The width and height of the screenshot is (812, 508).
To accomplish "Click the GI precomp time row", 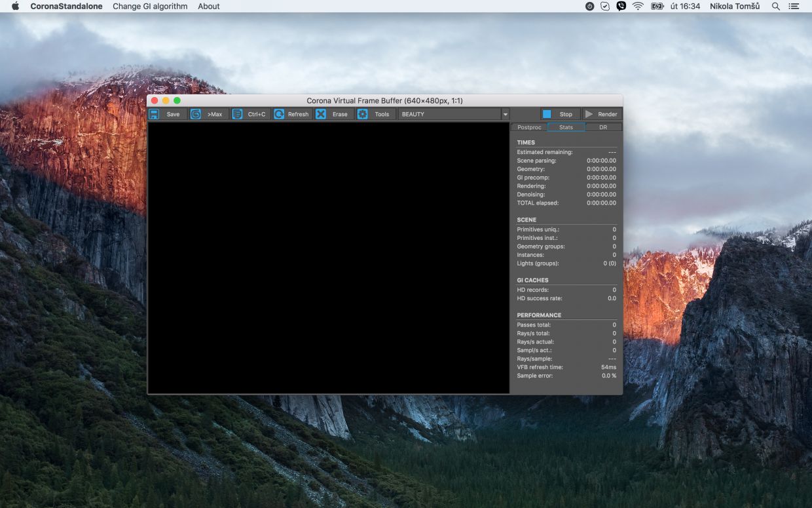I will tap(566, 178).
